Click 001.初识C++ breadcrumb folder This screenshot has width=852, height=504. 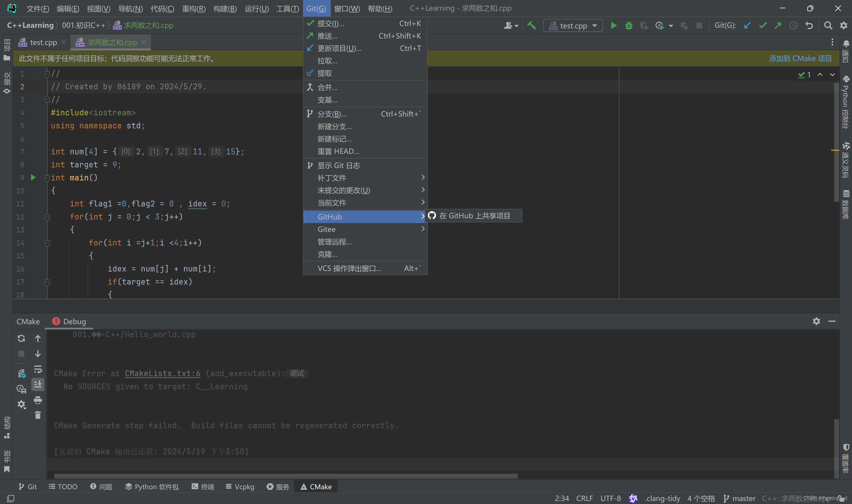83,25
